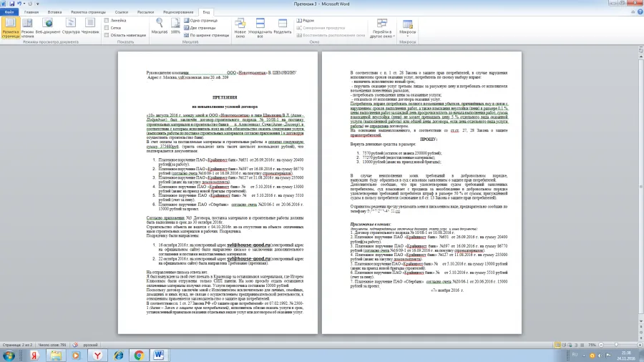Select web layout icon in status bar
This screenshot has height=362, width=644.
[x=570, y=345]
